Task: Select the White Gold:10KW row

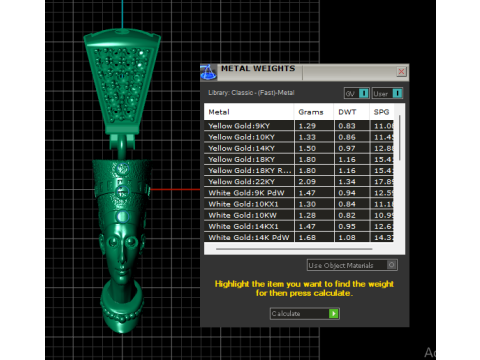Action: [299, 215]
